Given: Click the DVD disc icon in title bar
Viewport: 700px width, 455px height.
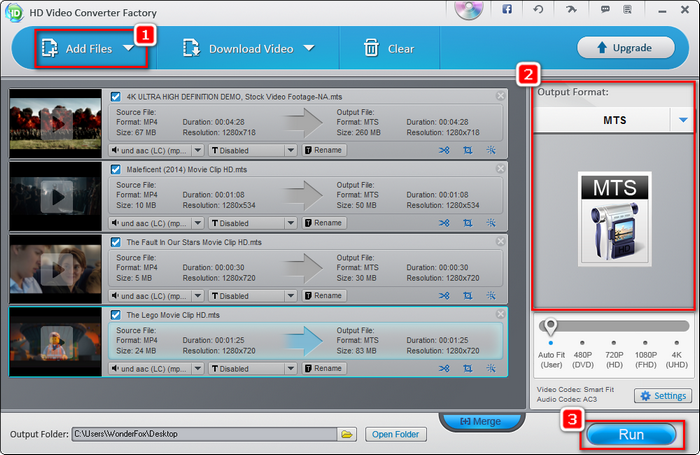Looking at the screenshot, I should [469, 9].
